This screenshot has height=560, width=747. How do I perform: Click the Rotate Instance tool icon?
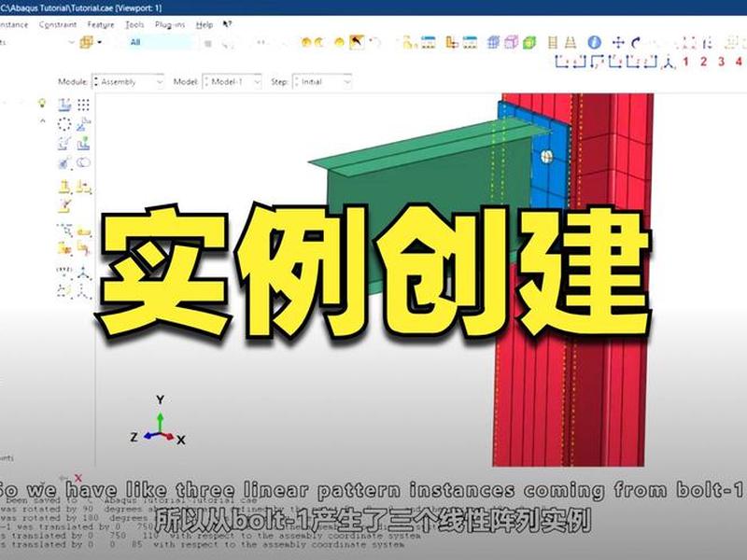coord(64,144)
